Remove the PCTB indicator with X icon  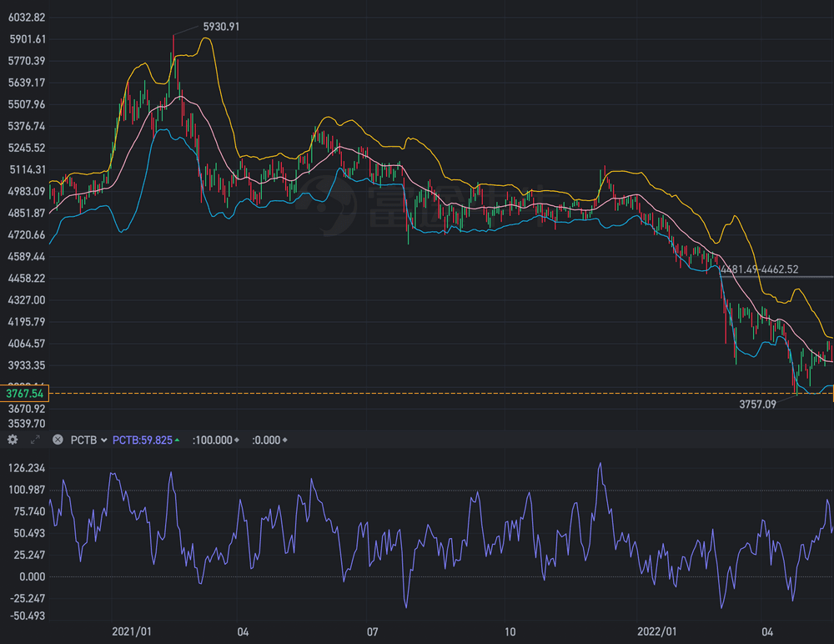(x=58, y=440)
